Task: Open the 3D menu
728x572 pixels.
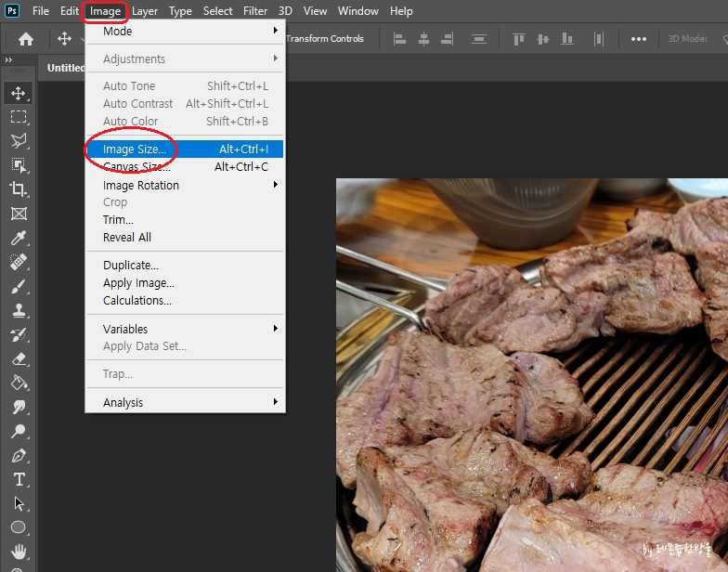Action: (285, 11)
